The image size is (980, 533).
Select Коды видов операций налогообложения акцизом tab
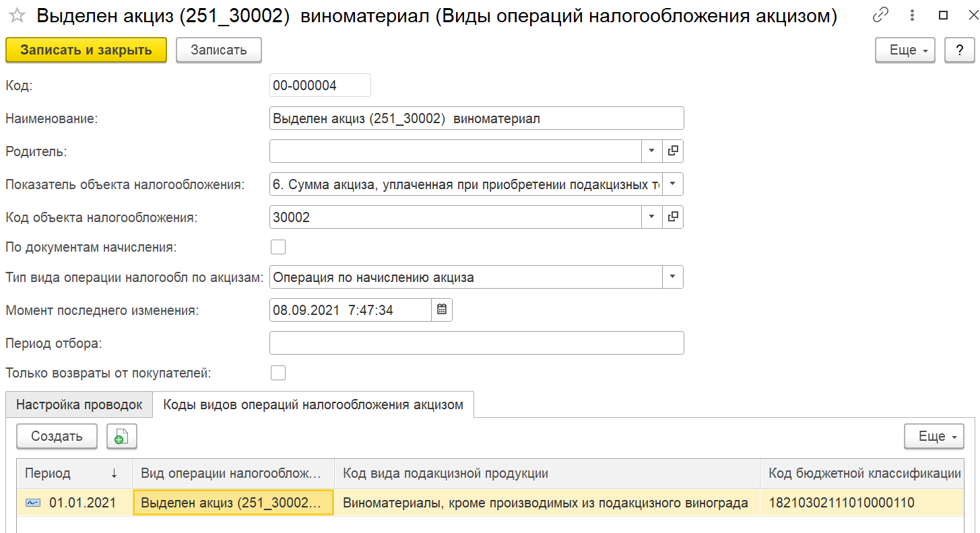[313, 404]
